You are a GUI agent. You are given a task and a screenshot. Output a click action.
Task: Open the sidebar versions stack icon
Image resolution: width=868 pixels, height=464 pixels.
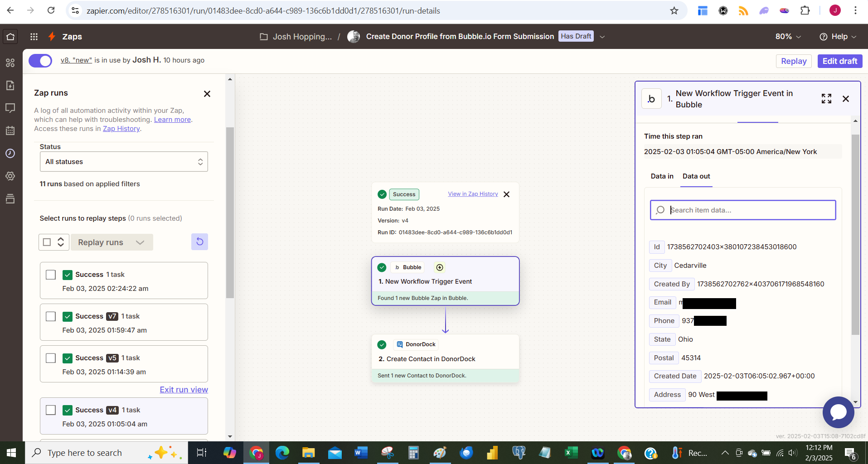[10, 198]
